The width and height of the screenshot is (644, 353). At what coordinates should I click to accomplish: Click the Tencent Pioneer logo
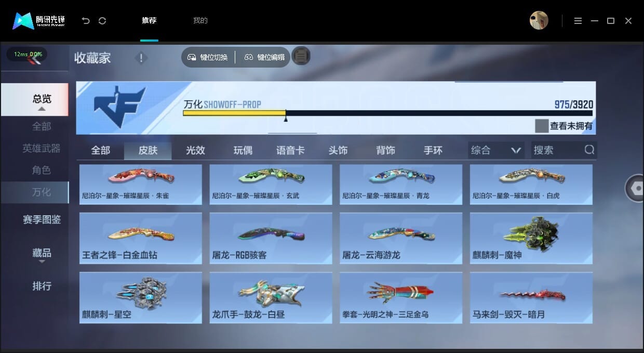pos(38,21)
